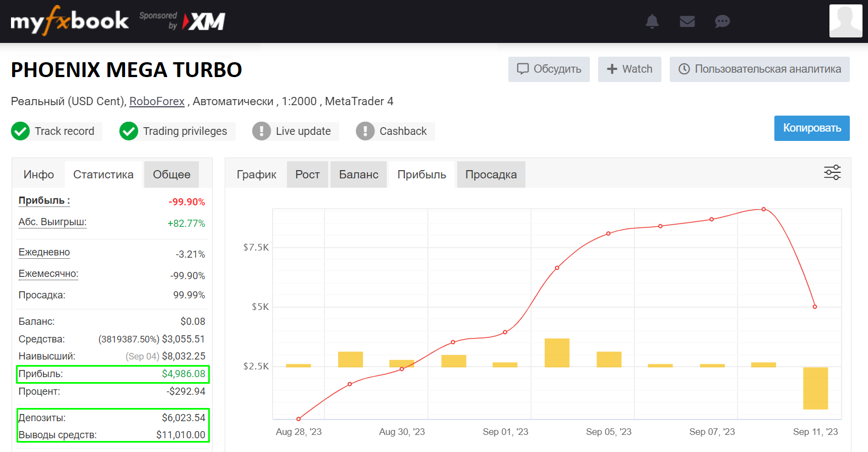The height and width of the screenshot is (452, 868).
Task: Click the Обсудить discuss button
Action: point(549,69)
